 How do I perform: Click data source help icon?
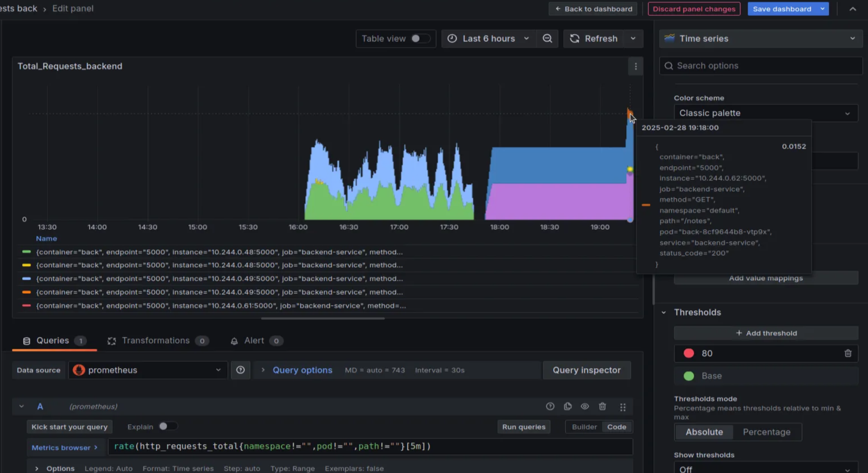pyautogui.click(x=241, y=370)
